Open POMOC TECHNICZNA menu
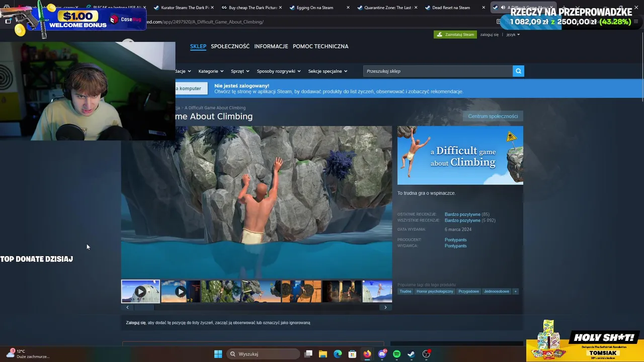 320,46
